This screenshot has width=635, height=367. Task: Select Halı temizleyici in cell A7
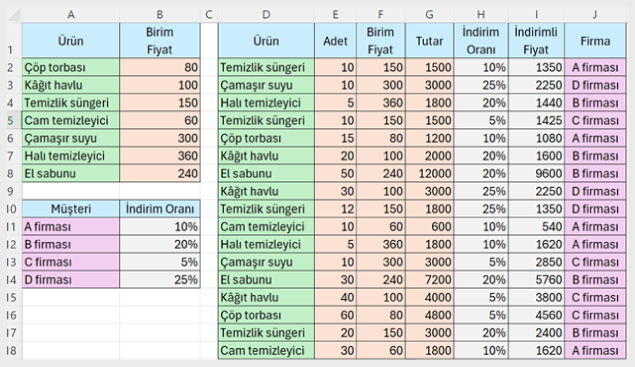coord(71,156)
